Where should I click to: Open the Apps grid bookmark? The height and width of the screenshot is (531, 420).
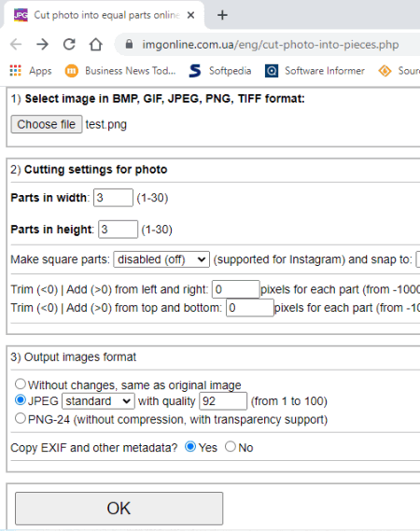pos(31,71)
